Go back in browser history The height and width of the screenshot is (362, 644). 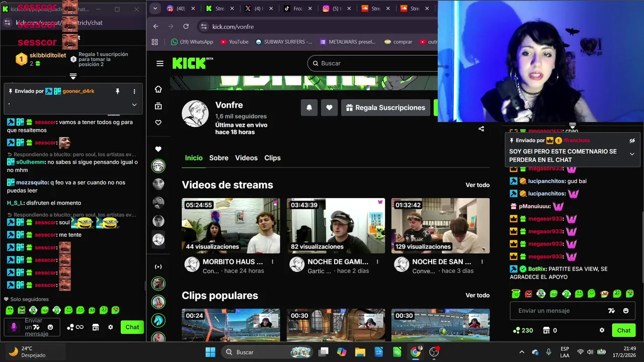click(x=156, y=27)
